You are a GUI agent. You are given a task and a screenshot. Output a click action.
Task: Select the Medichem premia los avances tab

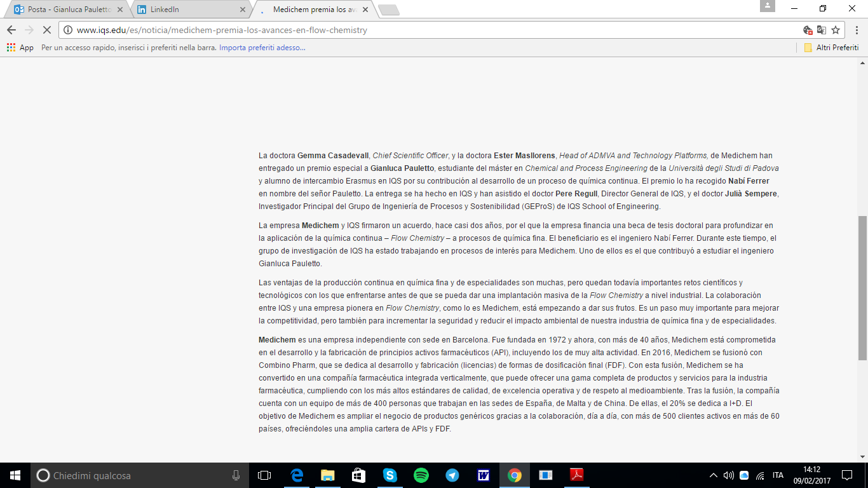pyautogui.click(x=315, y=10)
